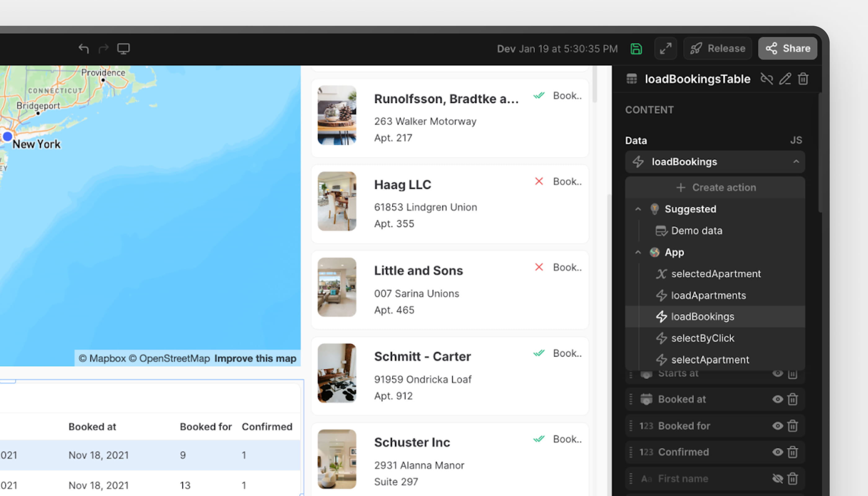This screenshot has width=868, height=496.
Task: Select loadApartments from the action list
Action: point(708,295)
